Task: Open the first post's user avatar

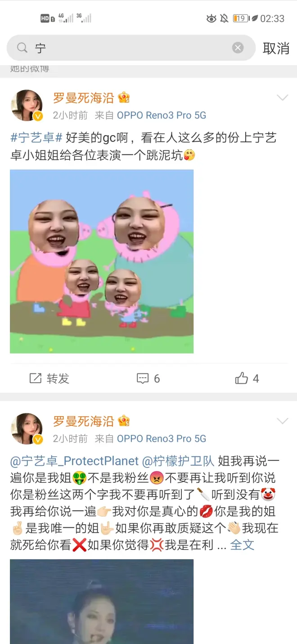Action: point(26,105)
